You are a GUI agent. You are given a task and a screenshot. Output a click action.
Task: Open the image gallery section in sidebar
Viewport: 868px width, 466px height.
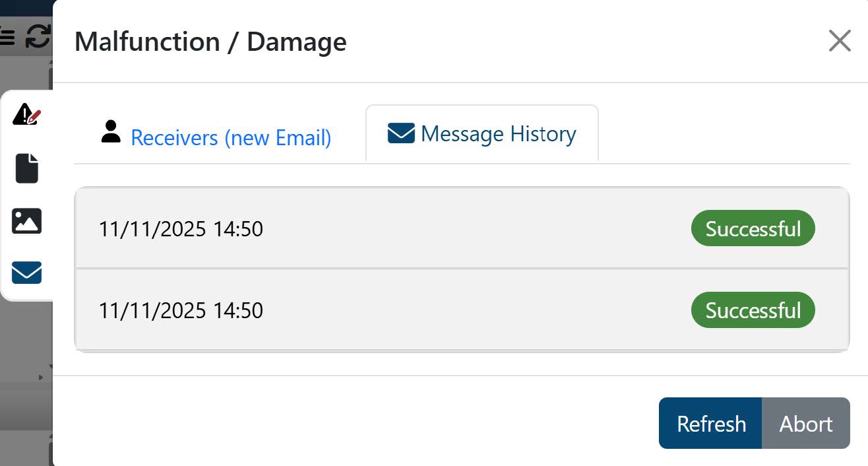pyautogui.click(x=26, y=220)
